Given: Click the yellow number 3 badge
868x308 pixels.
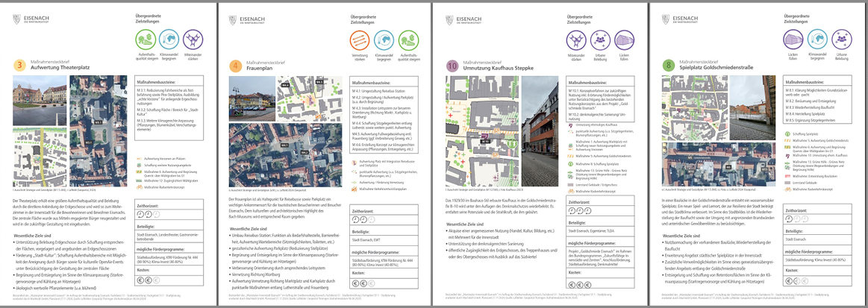Looking at the screenshot, I should 20,65.
